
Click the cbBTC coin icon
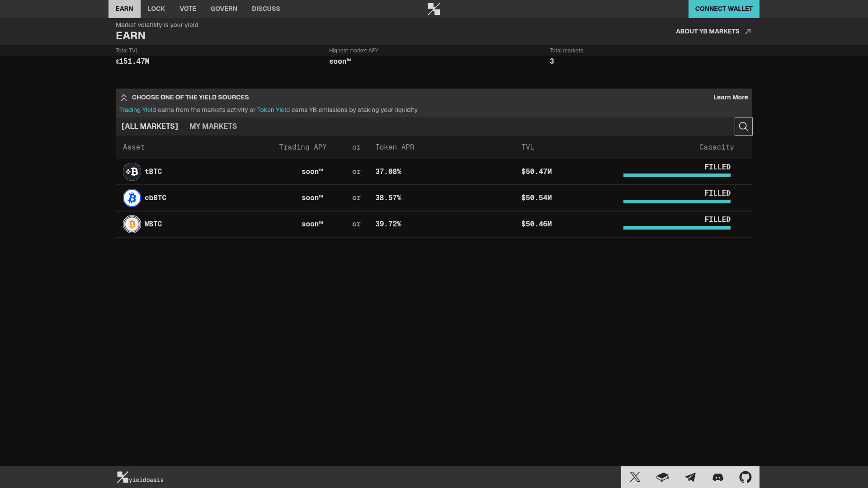tap(132, 198)
